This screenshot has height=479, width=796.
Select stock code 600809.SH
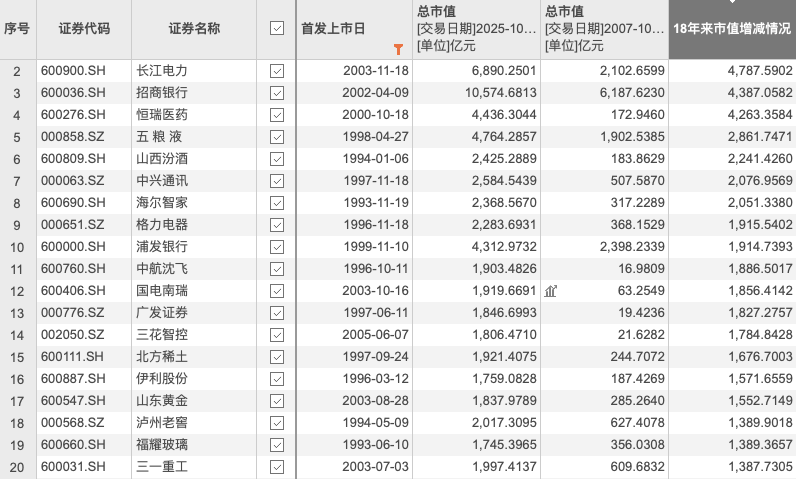point(73,159)
